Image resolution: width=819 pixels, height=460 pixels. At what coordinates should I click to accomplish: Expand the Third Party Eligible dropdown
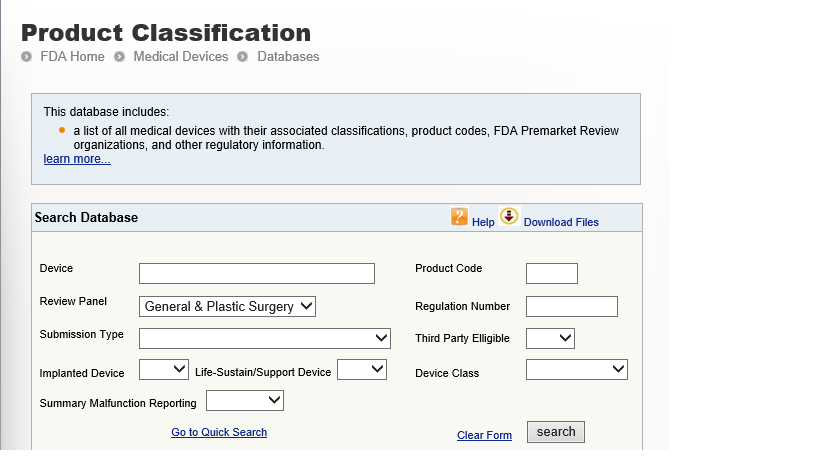coord(550,338)
